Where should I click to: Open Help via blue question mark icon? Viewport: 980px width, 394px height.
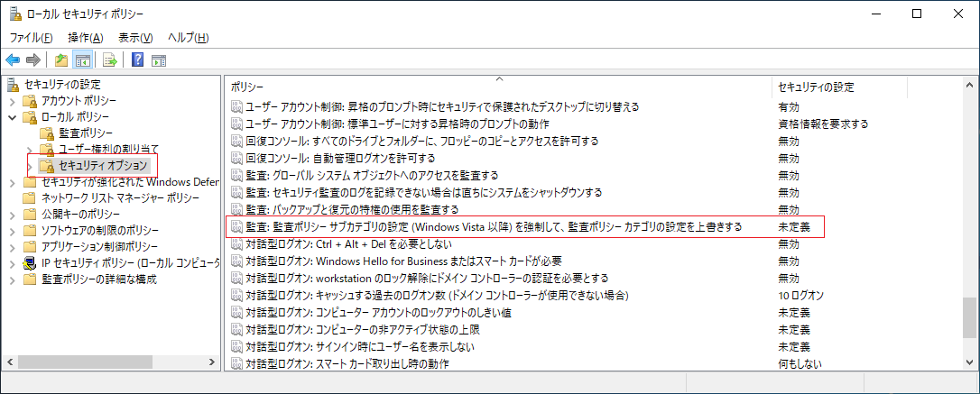point(138,60)
